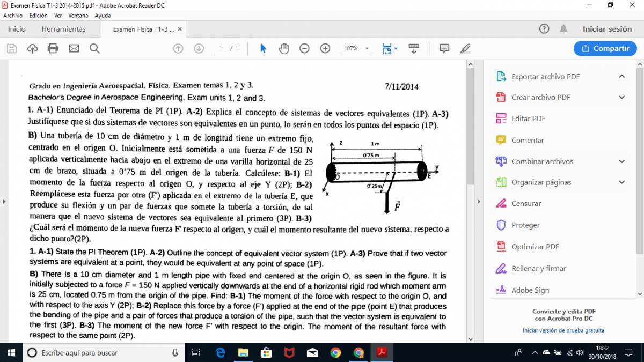Viewport: 644px width, 362px height.
Task: Click the Print file icon
Action: click(53, 49)
